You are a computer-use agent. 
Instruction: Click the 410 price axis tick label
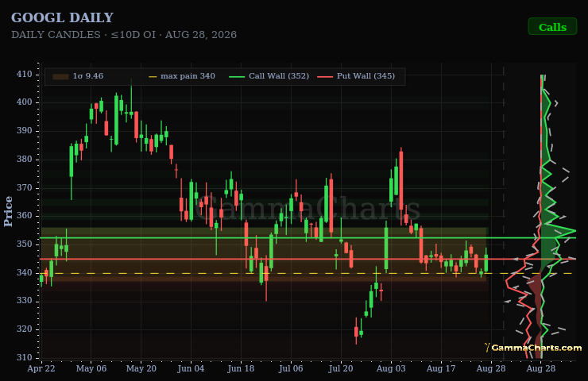(24, 74)
